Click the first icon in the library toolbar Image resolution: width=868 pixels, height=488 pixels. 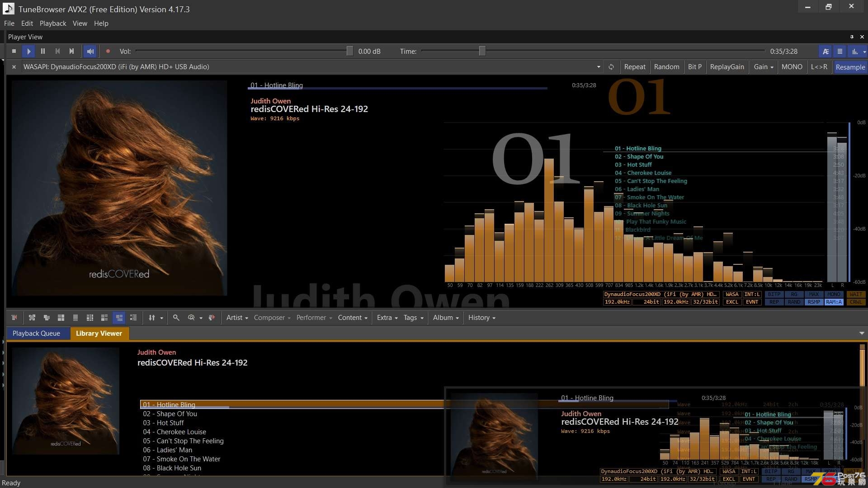[14, 318]
